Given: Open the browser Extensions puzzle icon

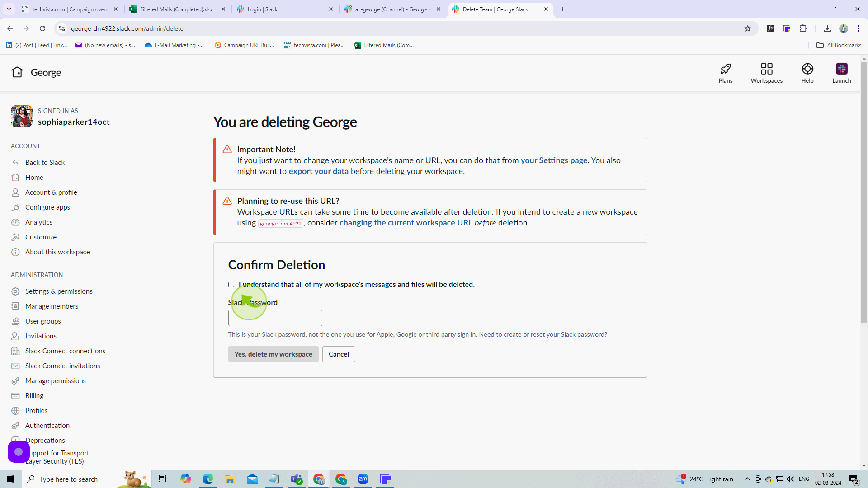Looking at the screenshot, I should coord(803,28).
